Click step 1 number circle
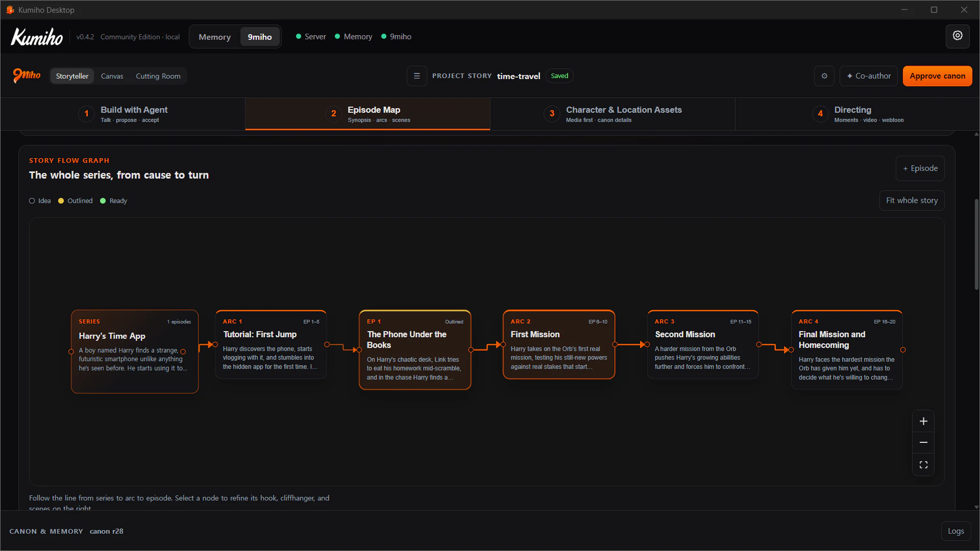This screenshot has width=980, height=551. pyautogui.click(x=86, y=113)
